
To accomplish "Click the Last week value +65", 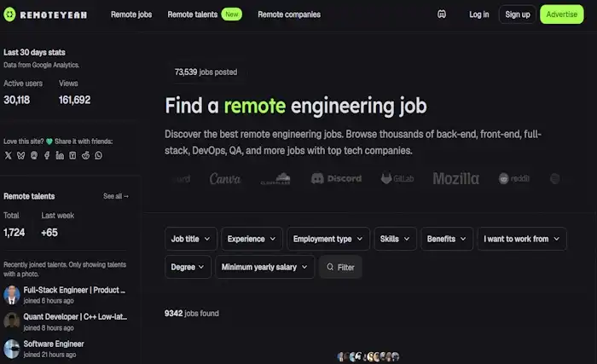I will tap(49, 232).
